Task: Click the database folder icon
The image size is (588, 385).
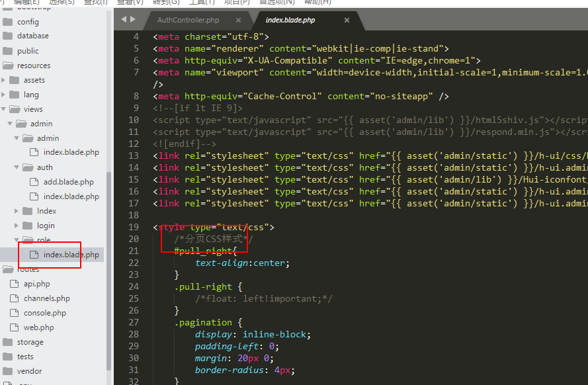Action: coord(8,36)
